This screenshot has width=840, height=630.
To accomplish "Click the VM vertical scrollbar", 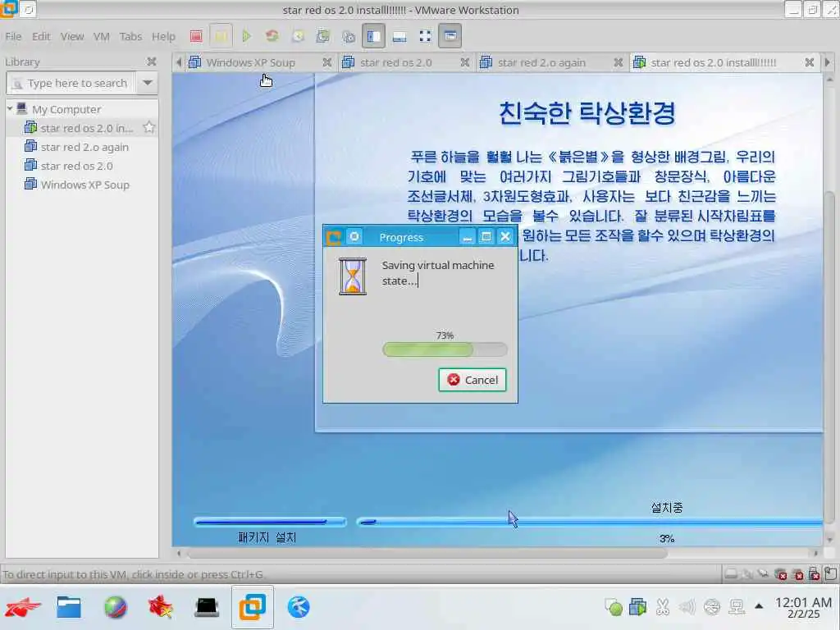I will pos(829,356).
